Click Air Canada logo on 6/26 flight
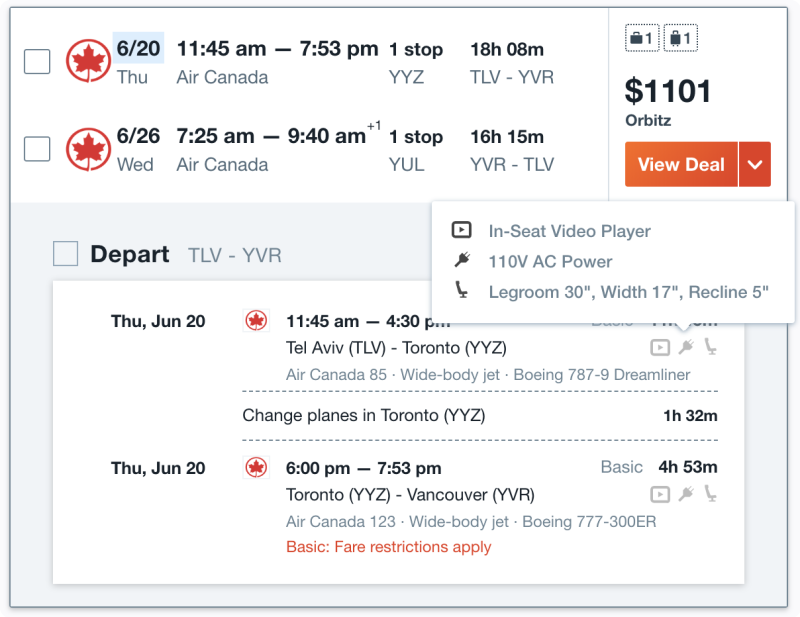Viewport: 800px width, 617px height. 89,149
